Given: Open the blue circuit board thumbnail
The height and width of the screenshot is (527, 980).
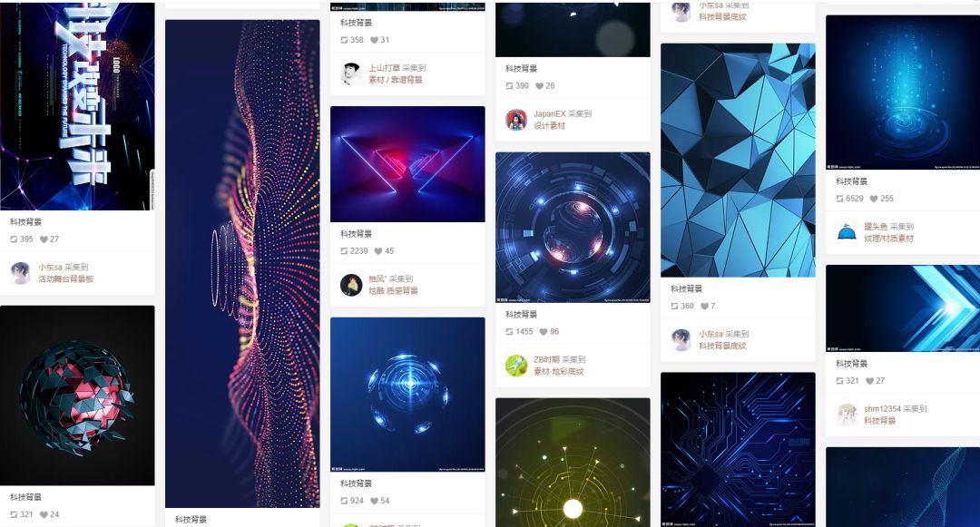Looking at the screenshot, I should pos(738,450).
